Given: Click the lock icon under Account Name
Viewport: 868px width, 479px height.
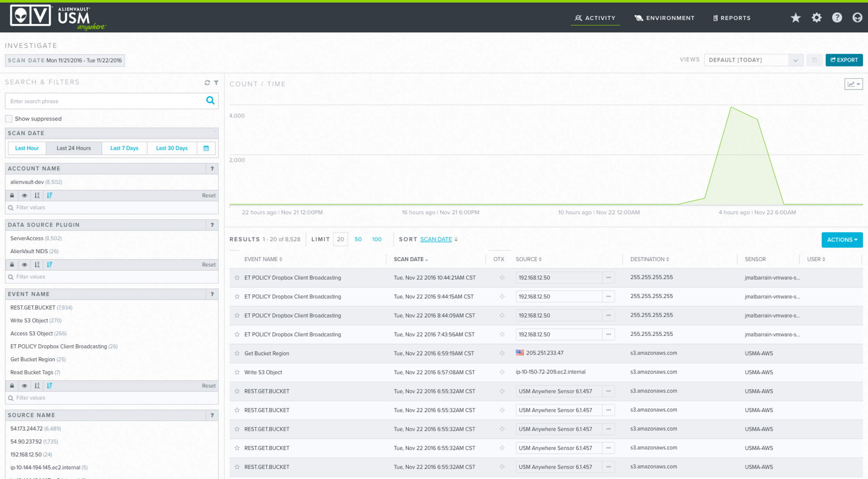Looking at the screenshot, I should 12,196.
